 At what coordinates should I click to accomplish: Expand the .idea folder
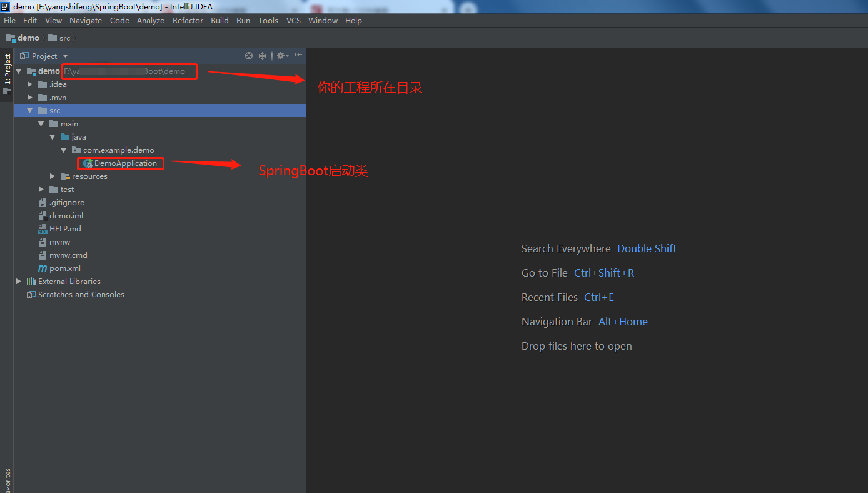30,84
